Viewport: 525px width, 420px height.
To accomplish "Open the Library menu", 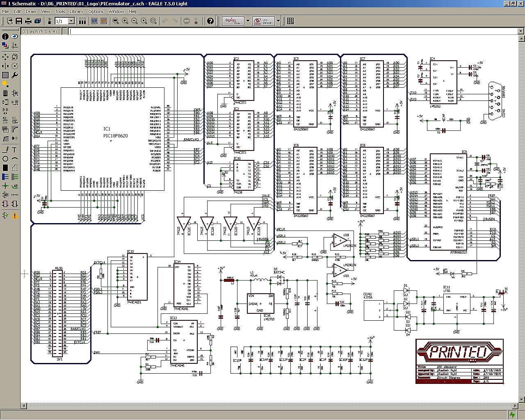I will click(76, 11).
